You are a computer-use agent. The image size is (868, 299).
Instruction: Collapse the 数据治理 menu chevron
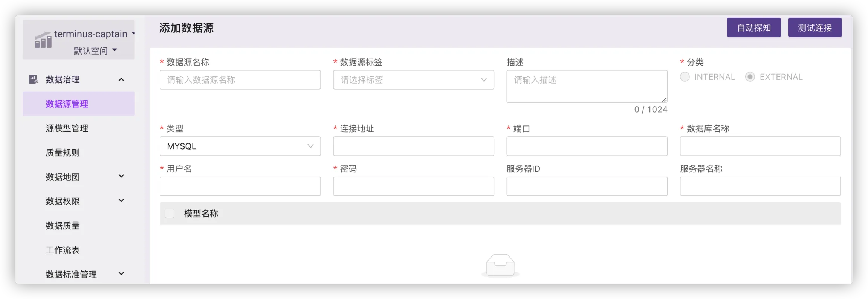(121, 79)
